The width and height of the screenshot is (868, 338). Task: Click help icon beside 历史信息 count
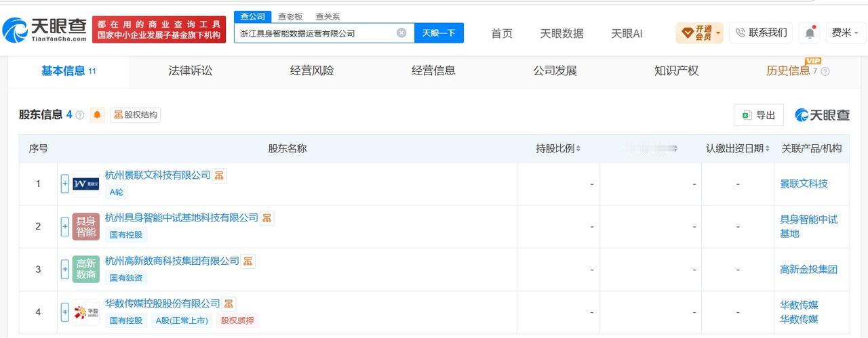pyautogui.click(x=825, y=71)
